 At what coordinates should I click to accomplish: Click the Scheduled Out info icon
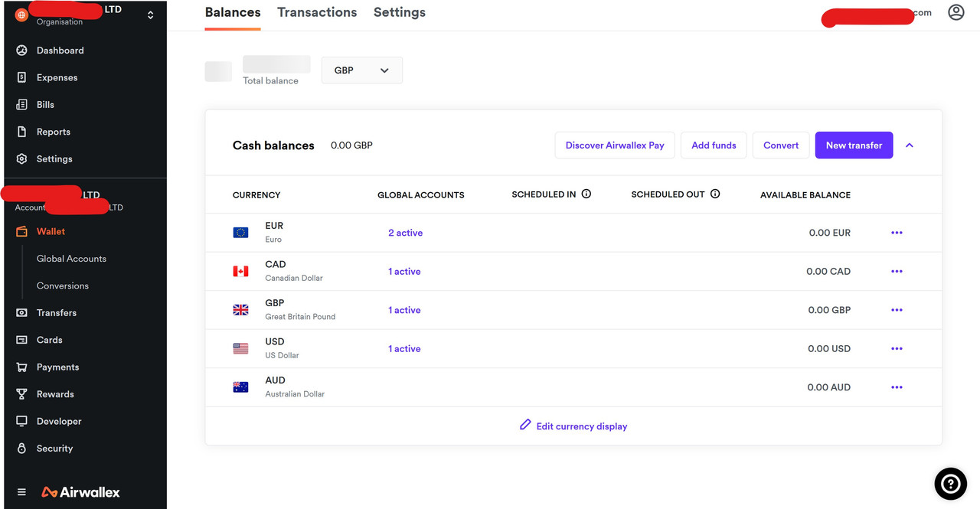715,194
